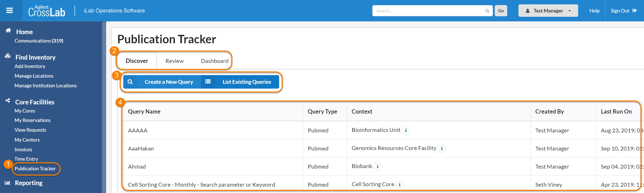Click the List Existing Queries button
This screenshot has height=193, width=644.
pos(246,82)
